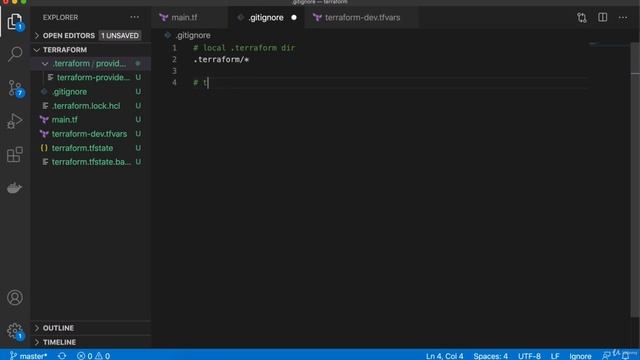Screen dimensions: 640x360
Task: Click line 2 text .terraform/*
Action: pyautogui.click(x=221, y=60)
